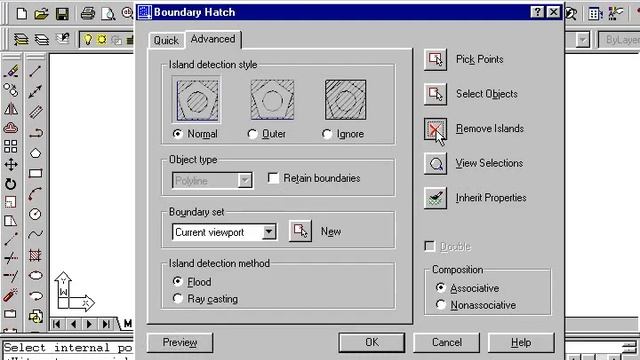Choose Associative composition
The height and width of the screenshot is (360, 640).
click(440, 288)
